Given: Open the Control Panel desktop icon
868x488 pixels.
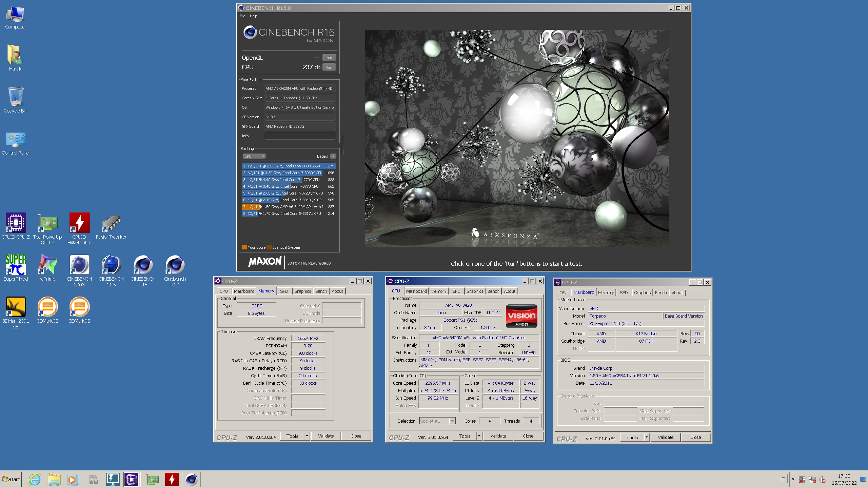Looking at the screenshot, I should click(x=15, y=143).
